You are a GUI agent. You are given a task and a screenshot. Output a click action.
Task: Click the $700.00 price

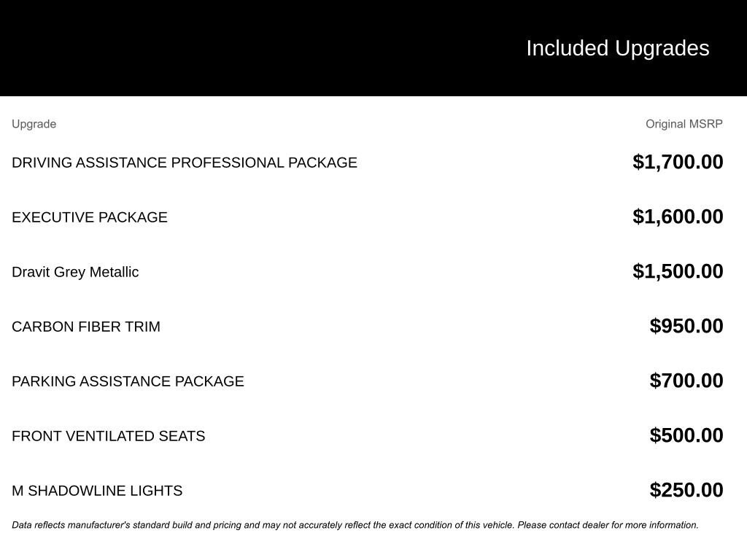686,381
